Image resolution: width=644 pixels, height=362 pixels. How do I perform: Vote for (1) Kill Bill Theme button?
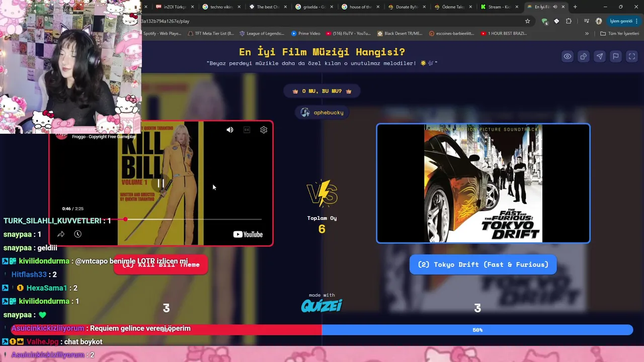[161, 264]
